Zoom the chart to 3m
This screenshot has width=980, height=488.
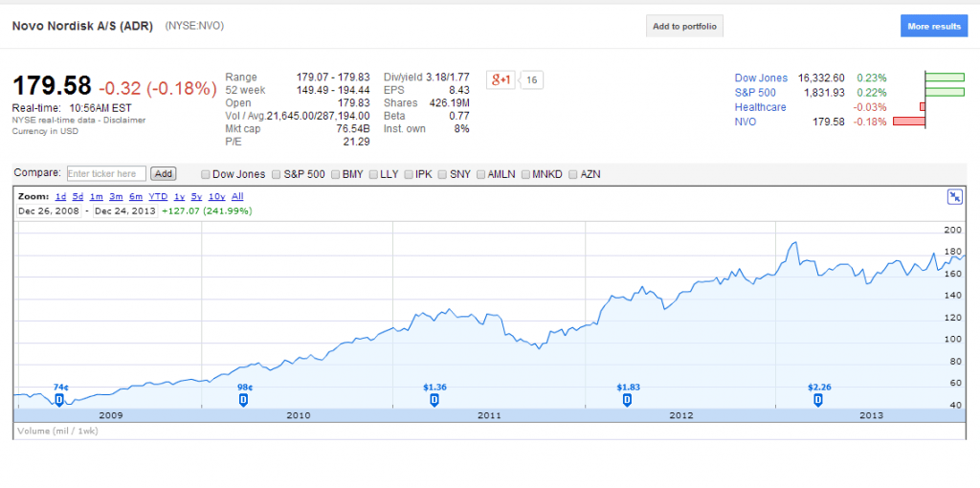coord(116,196)
